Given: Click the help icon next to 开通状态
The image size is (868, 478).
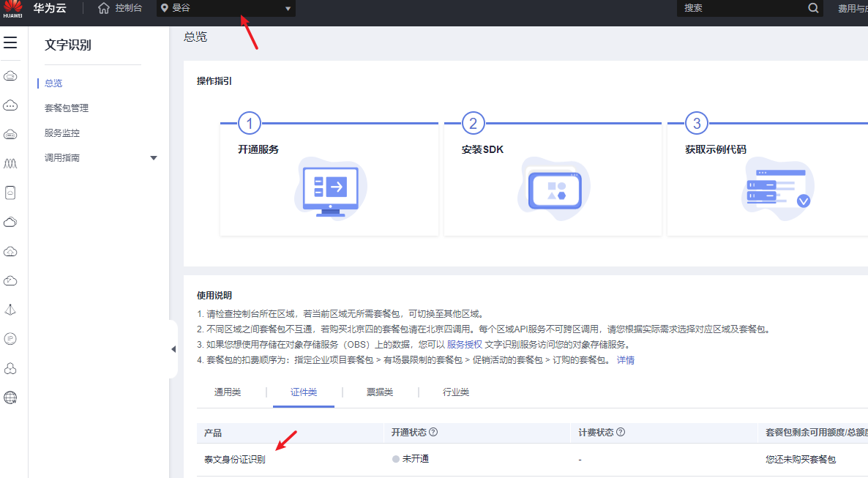Looking at the screenshot, I should pyautogui.click(x=433, y=432).
